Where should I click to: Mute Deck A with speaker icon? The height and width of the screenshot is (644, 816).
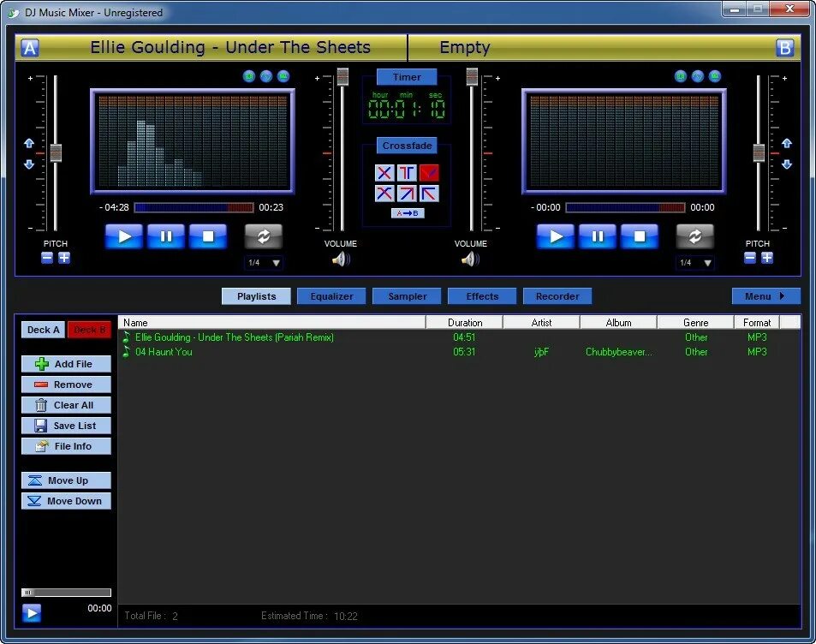[341, 259]
